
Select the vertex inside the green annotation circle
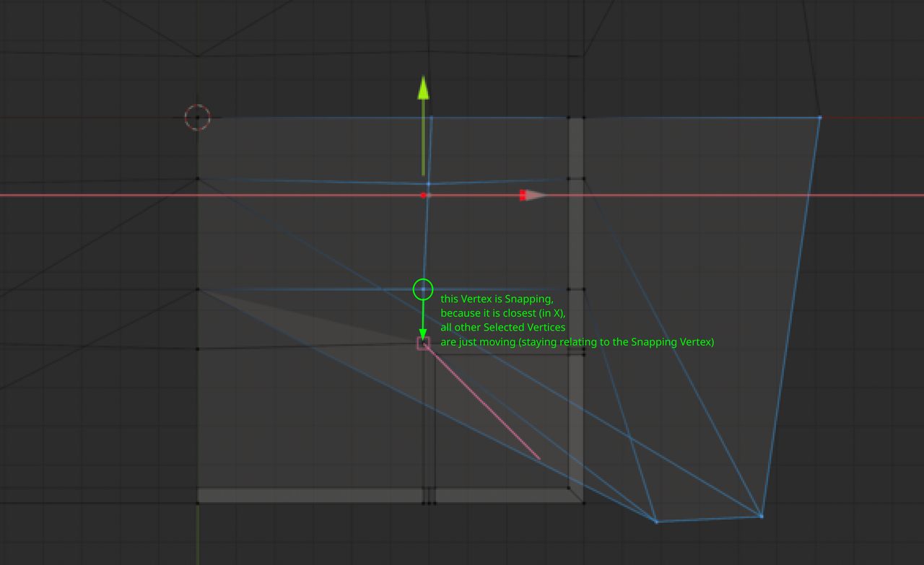pyautogui.click(x=423, y=289)
